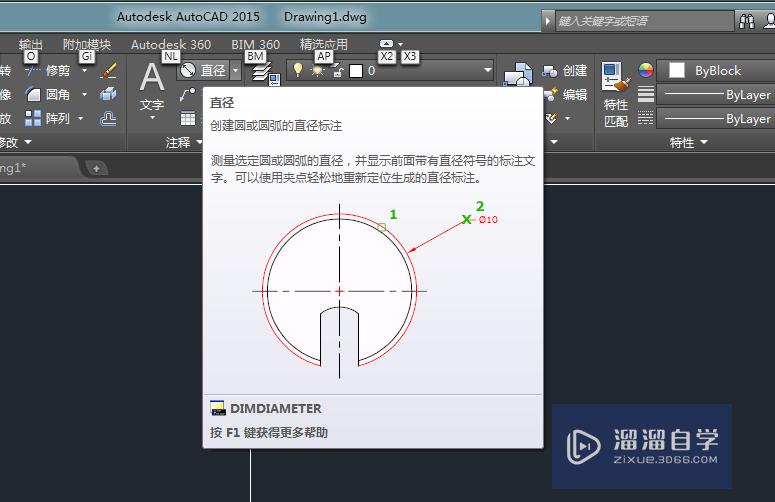Expand the Annotation (注释) panel
This screenshot has height=502, width=775.
click(x=183, y=142)
